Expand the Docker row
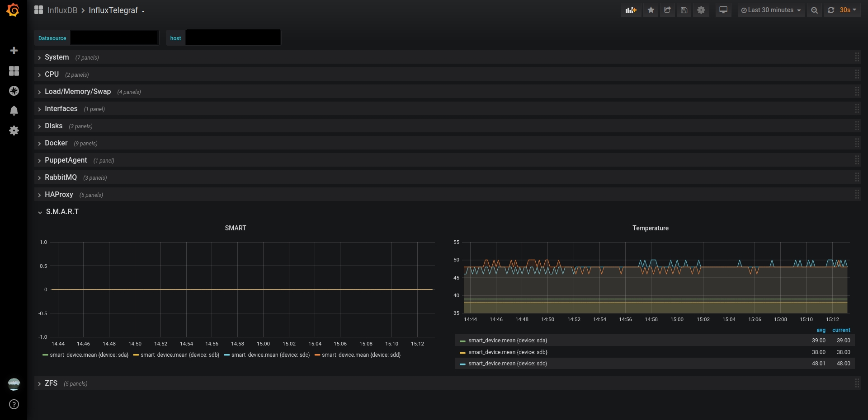 tap(56, 143)
